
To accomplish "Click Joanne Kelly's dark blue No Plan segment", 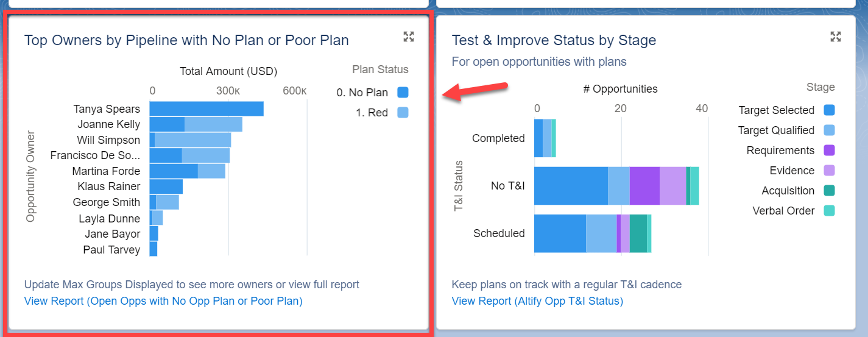I will tap(167, 124).
